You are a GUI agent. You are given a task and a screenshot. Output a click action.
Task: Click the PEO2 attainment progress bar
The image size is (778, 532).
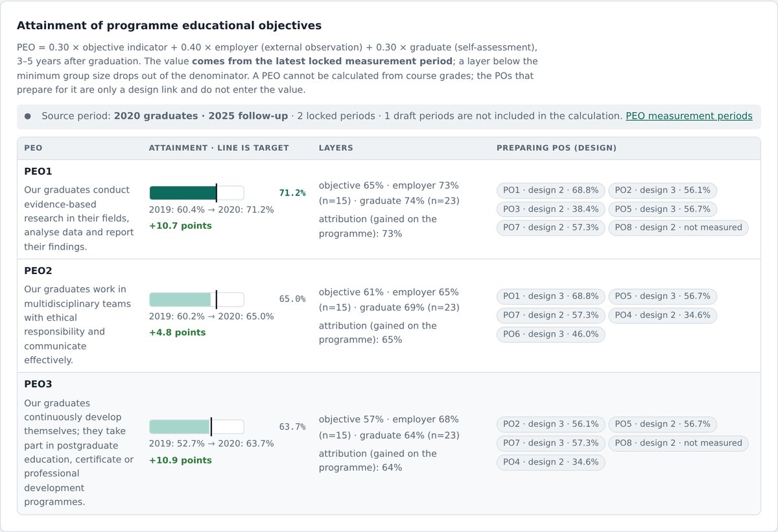tap(197, 299)
